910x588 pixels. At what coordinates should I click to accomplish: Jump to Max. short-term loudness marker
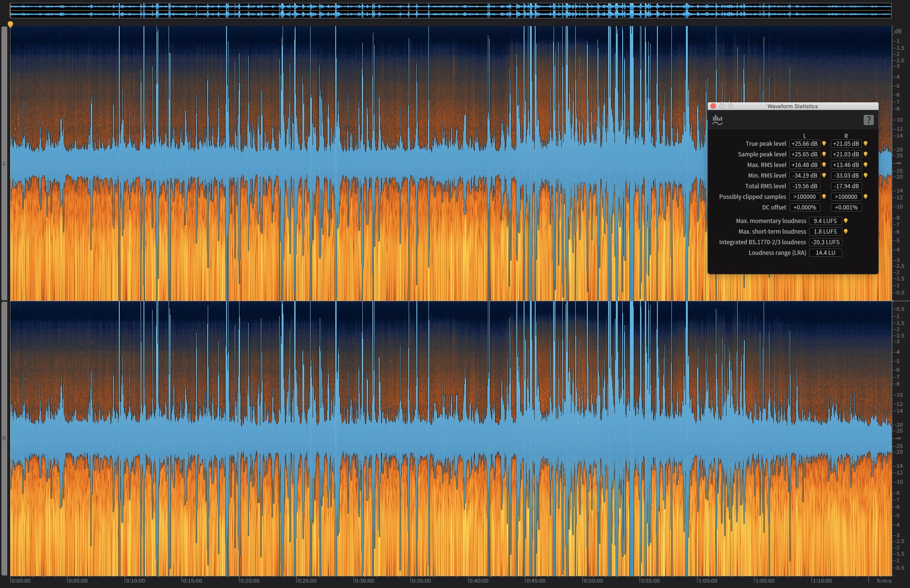(846, 231)
